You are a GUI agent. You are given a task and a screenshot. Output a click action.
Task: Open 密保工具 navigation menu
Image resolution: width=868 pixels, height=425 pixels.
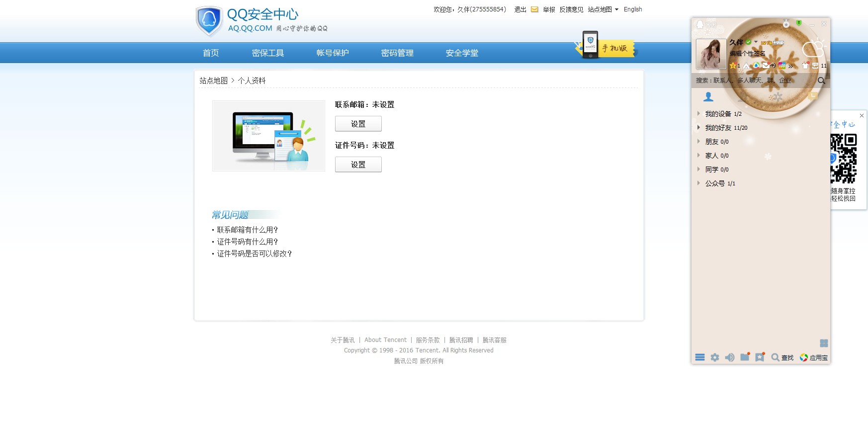tap(268, 53)
